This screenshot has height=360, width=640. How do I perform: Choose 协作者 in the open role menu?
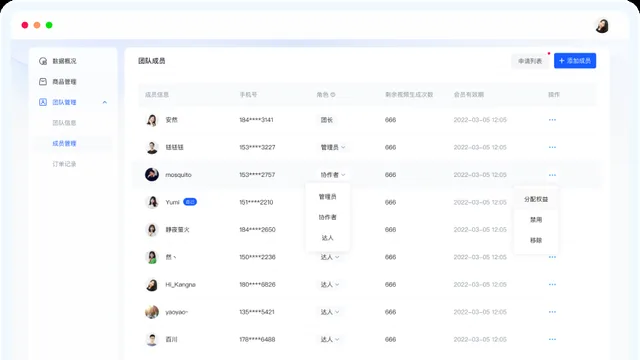[x=327, y=217]
